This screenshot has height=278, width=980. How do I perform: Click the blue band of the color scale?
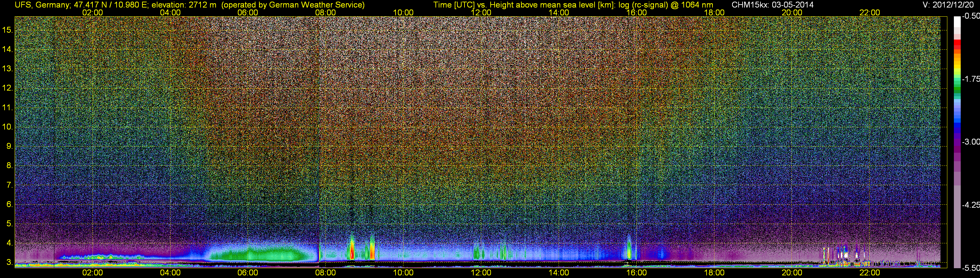[x=957, y=126]
